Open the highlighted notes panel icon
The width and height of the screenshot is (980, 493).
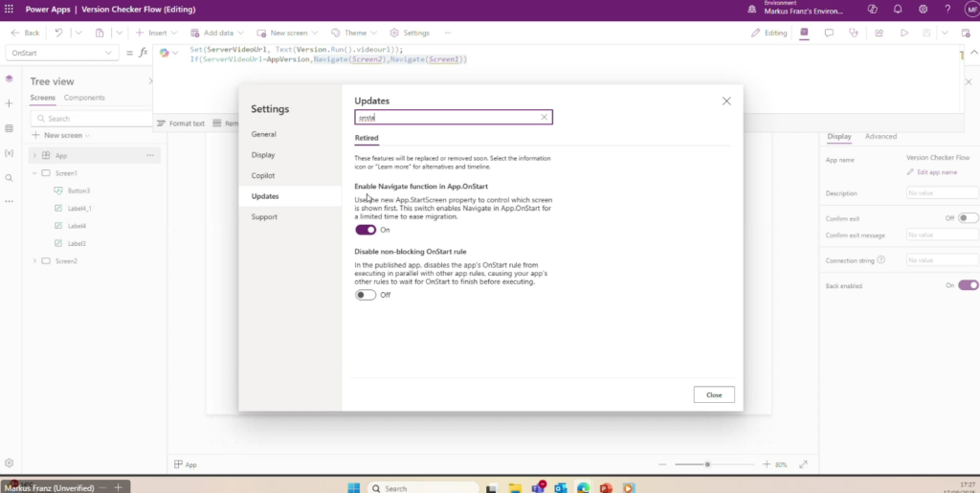[804, 33]
